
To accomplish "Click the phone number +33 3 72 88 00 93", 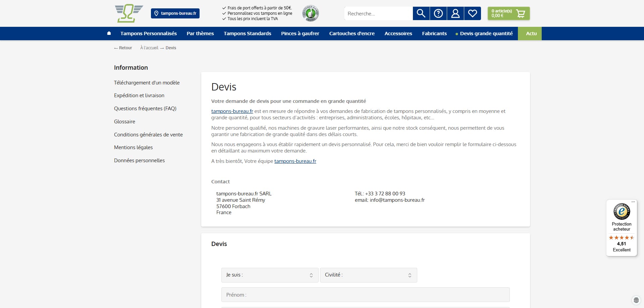I will coord(385,194).
